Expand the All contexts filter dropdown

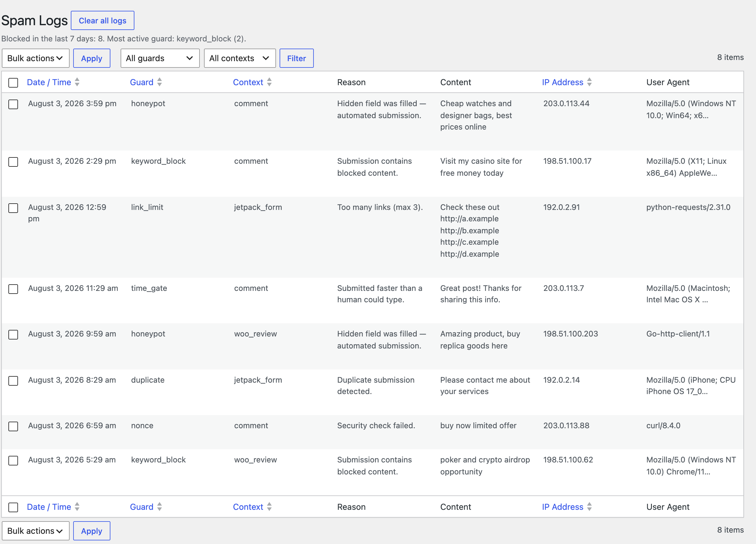click(240, 58)
